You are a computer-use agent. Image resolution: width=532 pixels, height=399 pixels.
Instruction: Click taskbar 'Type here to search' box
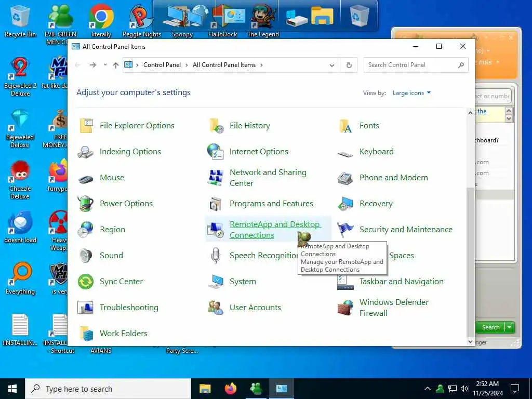pos(108,389)
